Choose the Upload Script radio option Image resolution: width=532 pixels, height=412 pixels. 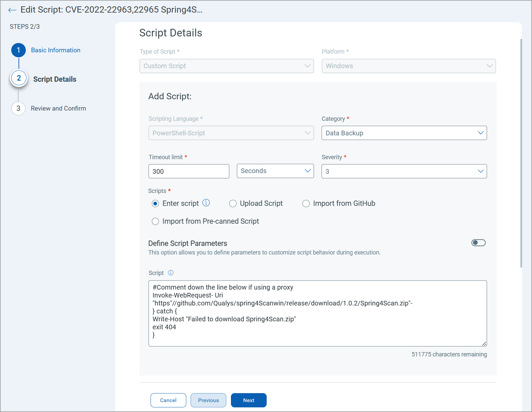point(233,204)
